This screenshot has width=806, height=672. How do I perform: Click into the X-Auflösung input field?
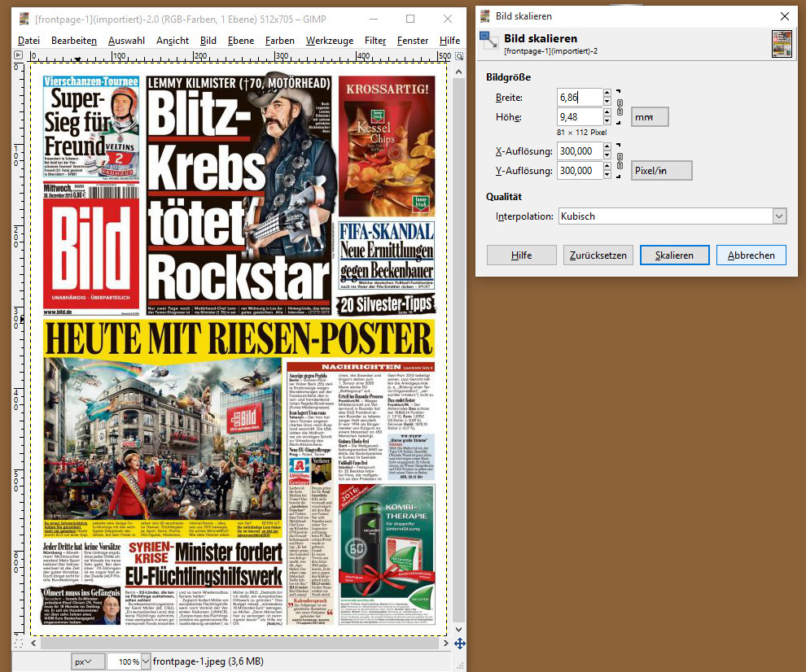tap(580, 151)
